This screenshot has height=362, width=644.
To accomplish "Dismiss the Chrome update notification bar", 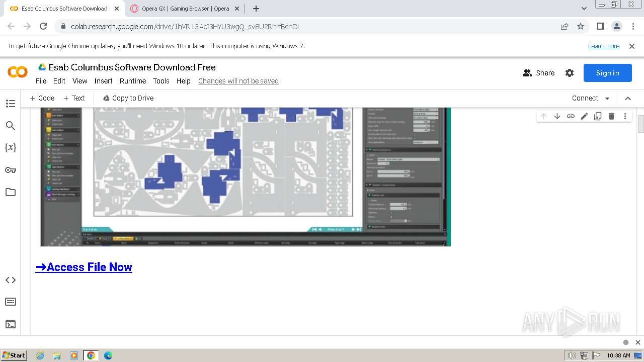I will (x=632, y=46).
